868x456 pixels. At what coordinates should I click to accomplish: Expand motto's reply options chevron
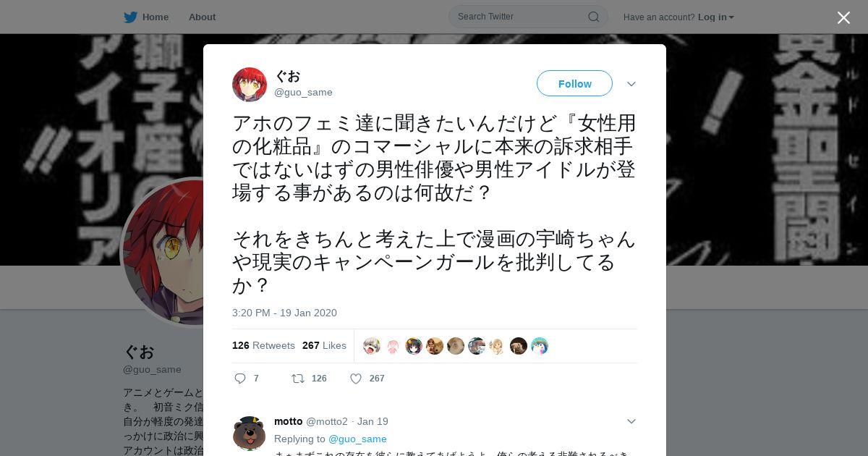click(x=631, y=421)
